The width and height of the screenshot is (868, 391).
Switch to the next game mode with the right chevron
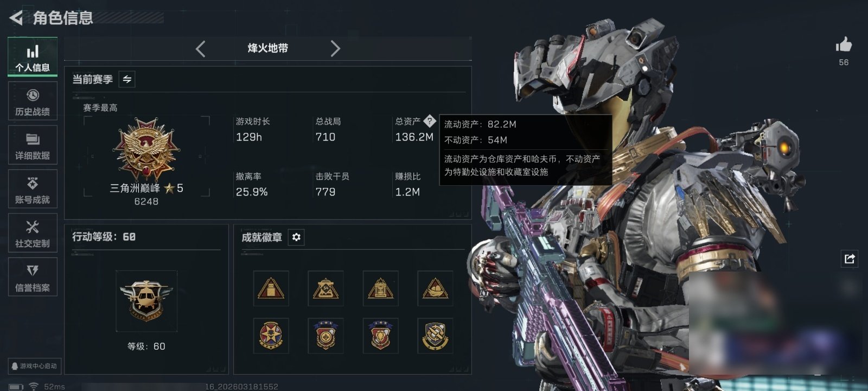[x=335, y=49]
